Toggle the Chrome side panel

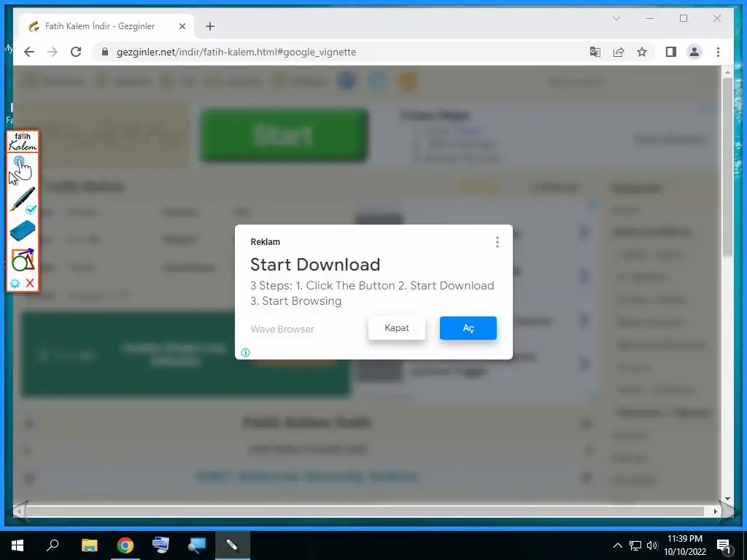tap(671, 52)
